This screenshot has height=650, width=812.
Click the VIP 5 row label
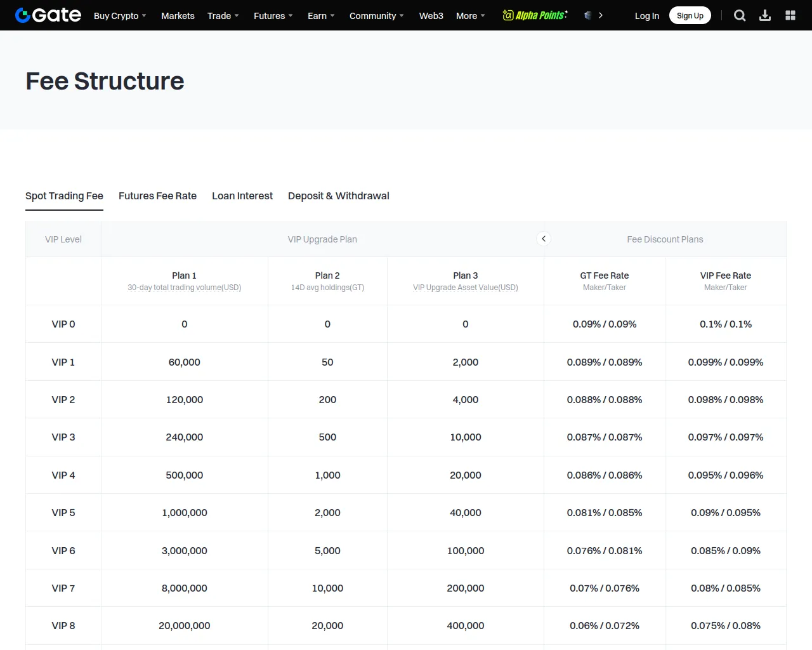point(63,513)
